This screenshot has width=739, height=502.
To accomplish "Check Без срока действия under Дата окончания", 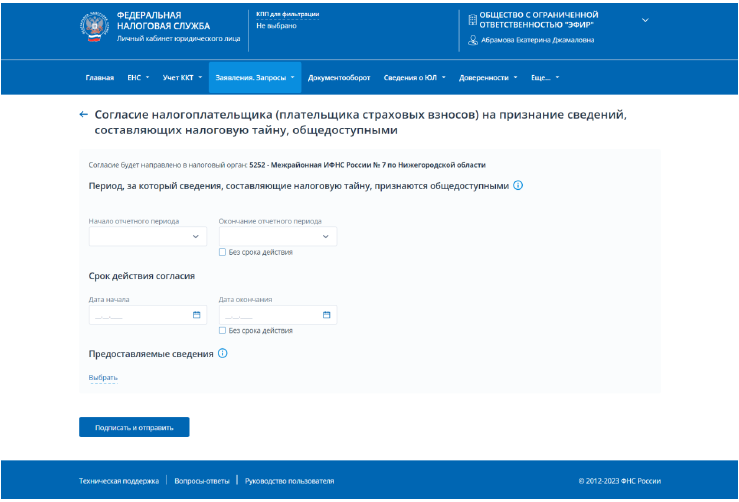I will tap(222, 331).
